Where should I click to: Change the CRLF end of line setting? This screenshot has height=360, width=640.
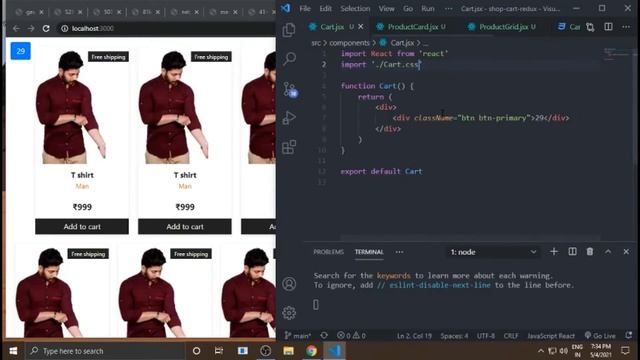511,336
